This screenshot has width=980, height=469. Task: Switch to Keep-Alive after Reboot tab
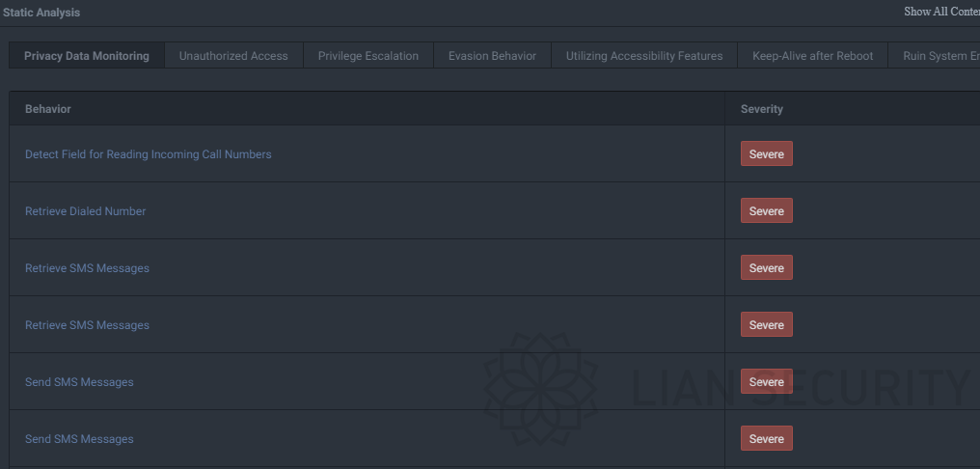812,56
